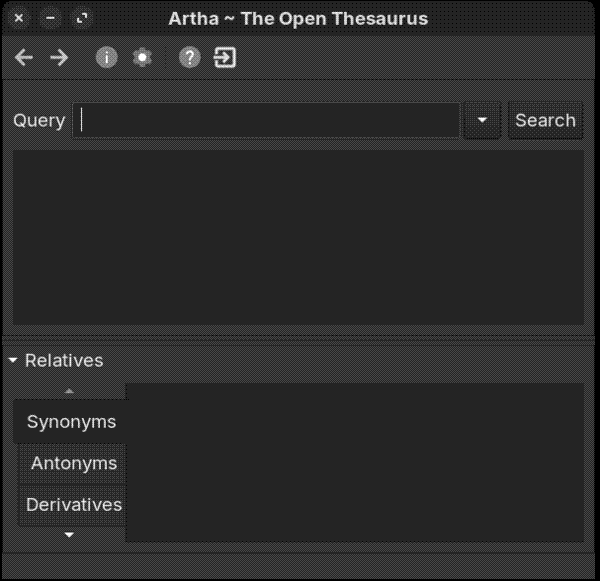Open the question mark help icon

190,58
